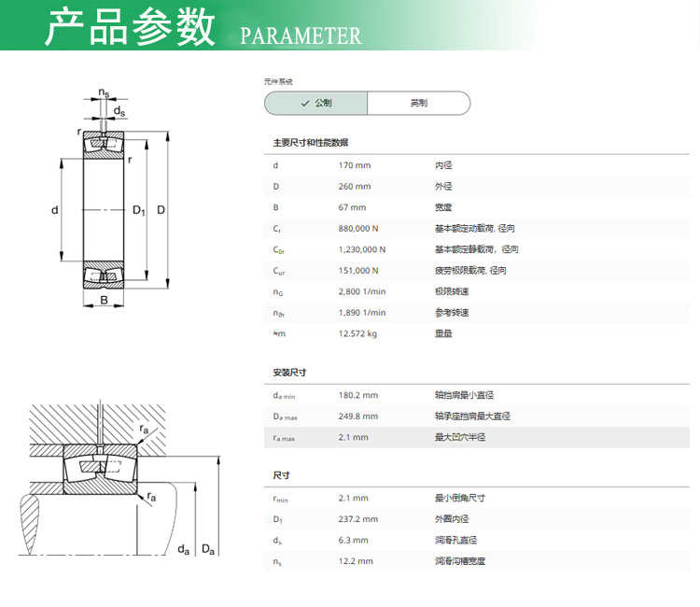This screenshot has height=607, width=700.
Task: Select the inner diameter d 170 mm row
Action: 477,165
